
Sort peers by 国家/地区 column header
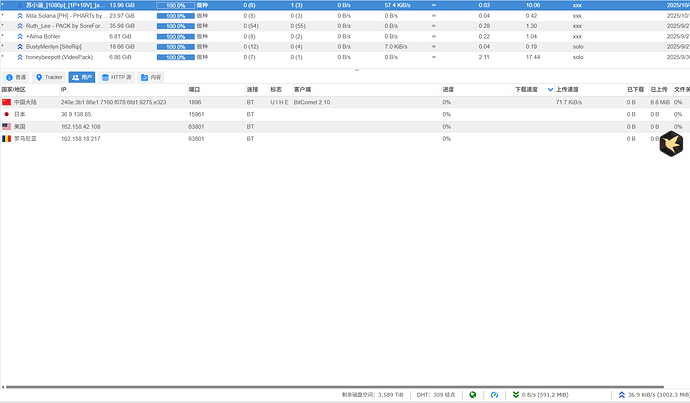tap(18, 90)
